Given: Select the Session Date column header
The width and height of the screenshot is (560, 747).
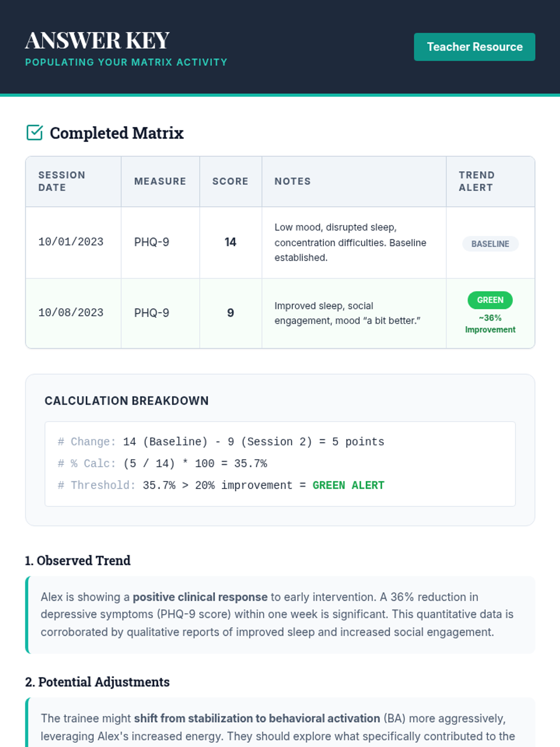Looking at the screenshot, I should coord(73,181).
